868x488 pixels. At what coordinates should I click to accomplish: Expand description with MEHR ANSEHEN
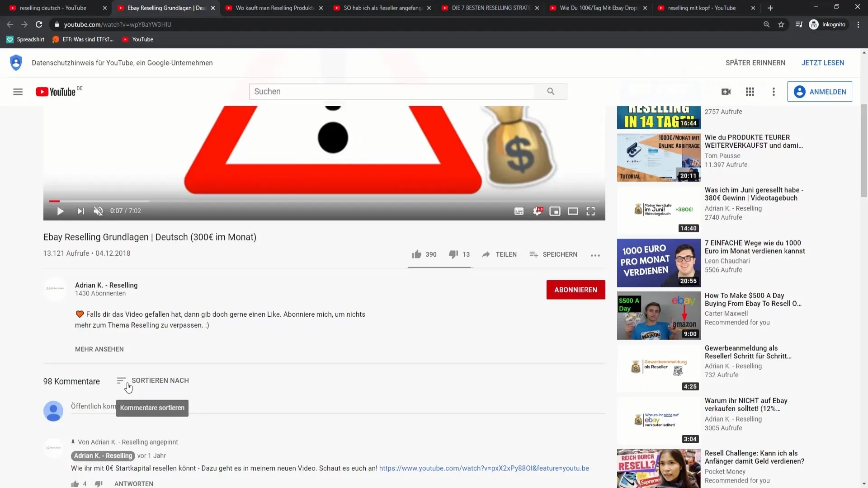pos(99,349)
